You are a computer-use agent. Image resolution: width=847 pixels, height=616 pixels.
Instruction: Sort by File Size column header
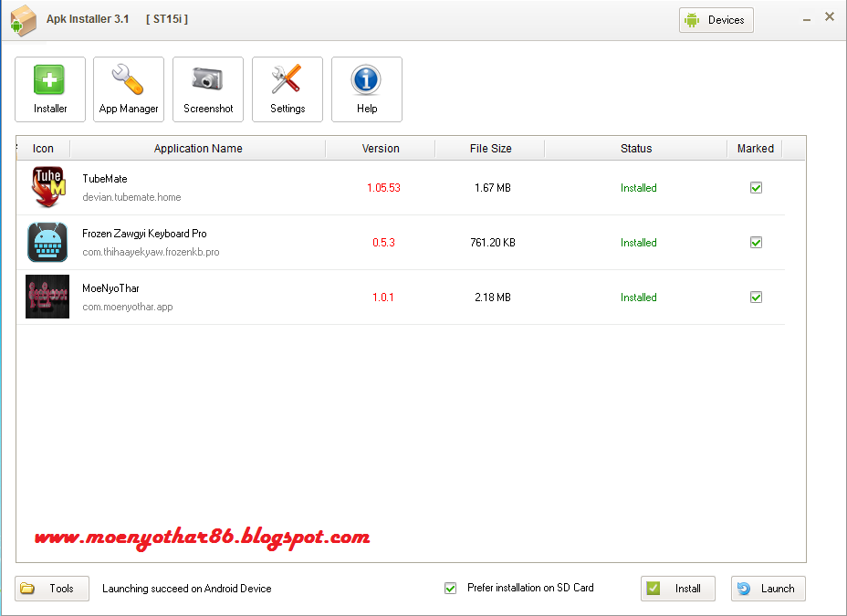point(490,149)
